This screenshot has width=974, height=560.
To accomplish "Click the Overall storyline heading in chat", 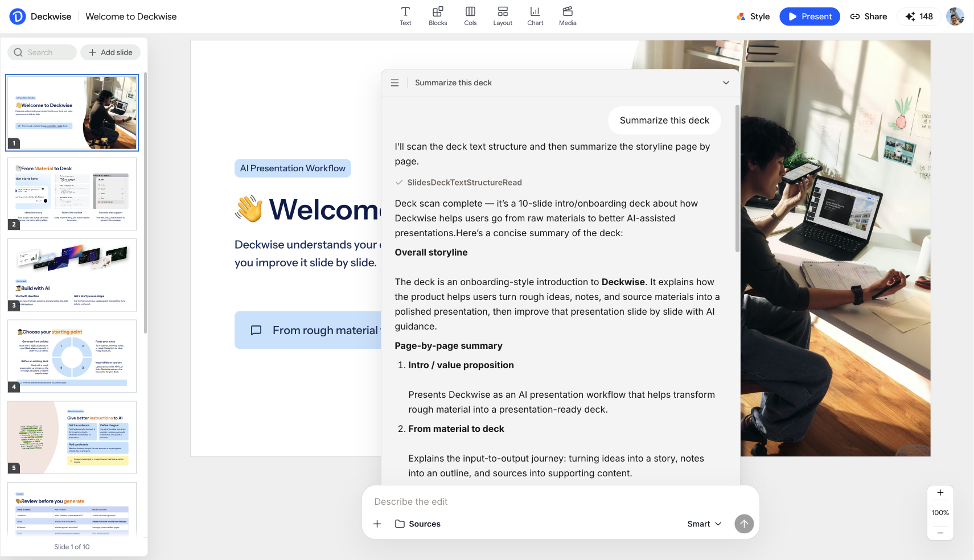I will point(431,253).
